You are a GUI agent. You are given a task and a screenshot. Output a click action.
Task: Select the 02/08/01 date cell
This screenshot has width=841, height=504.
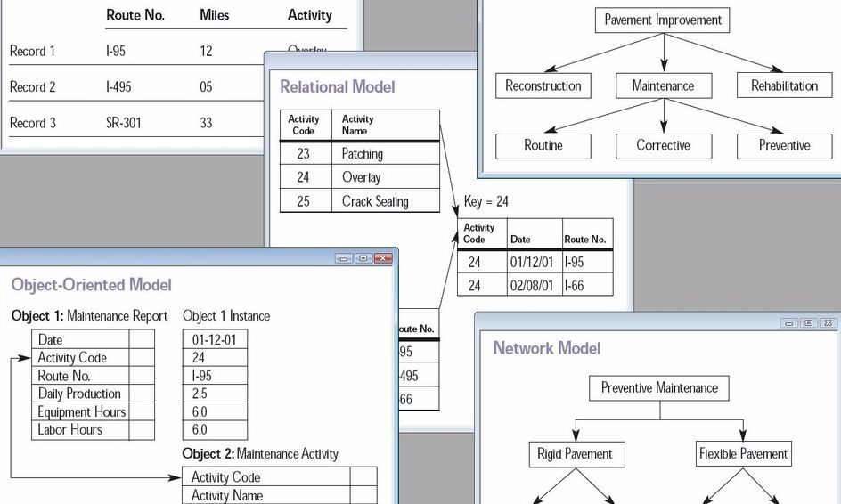535,285
